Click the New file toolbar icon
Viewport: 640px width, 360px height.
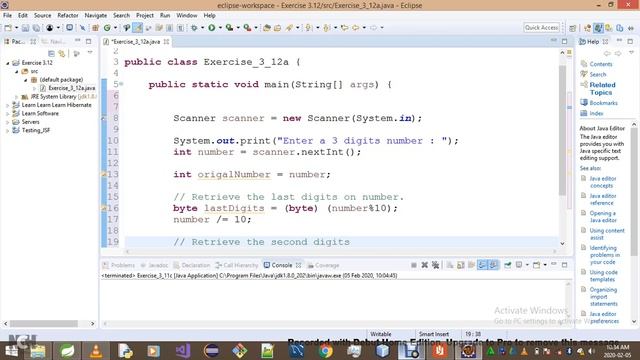point(8,28)
